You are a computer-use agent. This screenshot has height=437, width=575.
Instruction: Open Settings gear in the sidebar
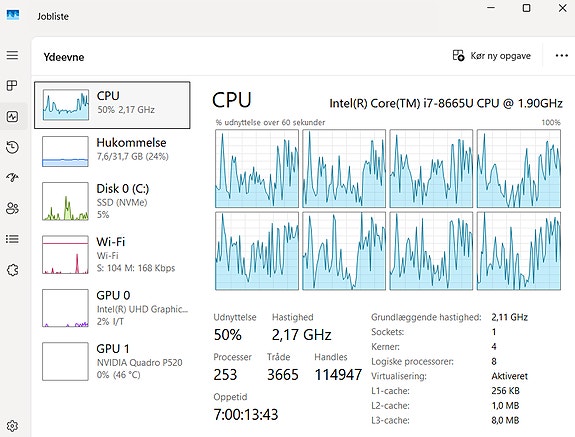pos(12,426)
